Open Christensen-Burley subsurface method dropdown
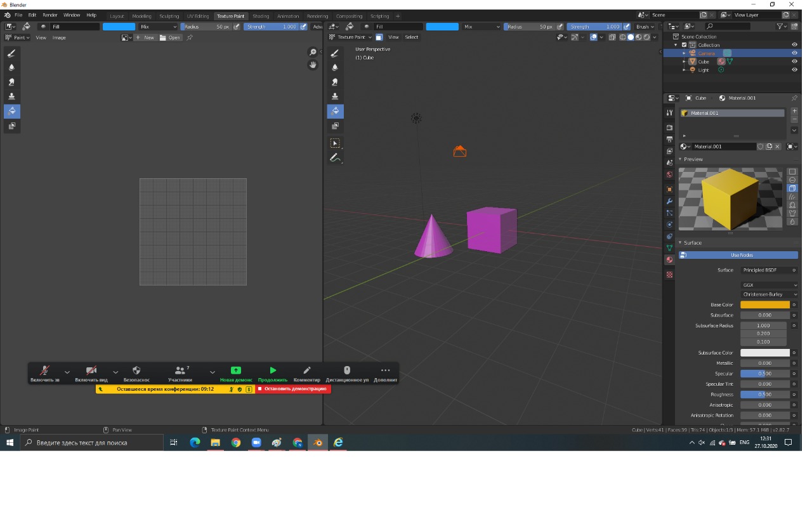Screen dimensions: 812x531 [769, 294]
